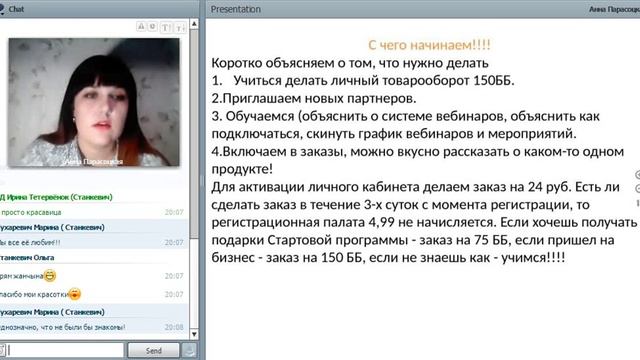Viewport: 640px width, 360px height.
Task: Click chat name Станкевич Ольга
Action: (x=27, y=258)
